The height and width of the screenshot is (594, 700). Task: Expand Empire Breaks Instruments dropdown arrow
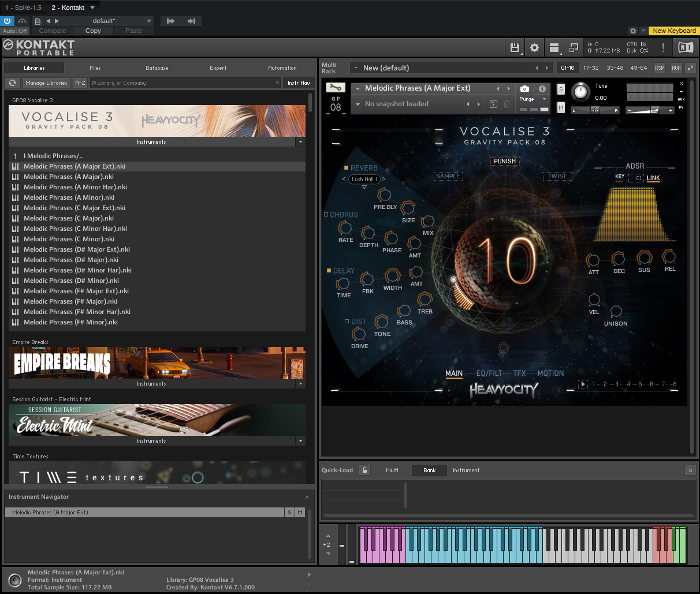pos(300,383)
